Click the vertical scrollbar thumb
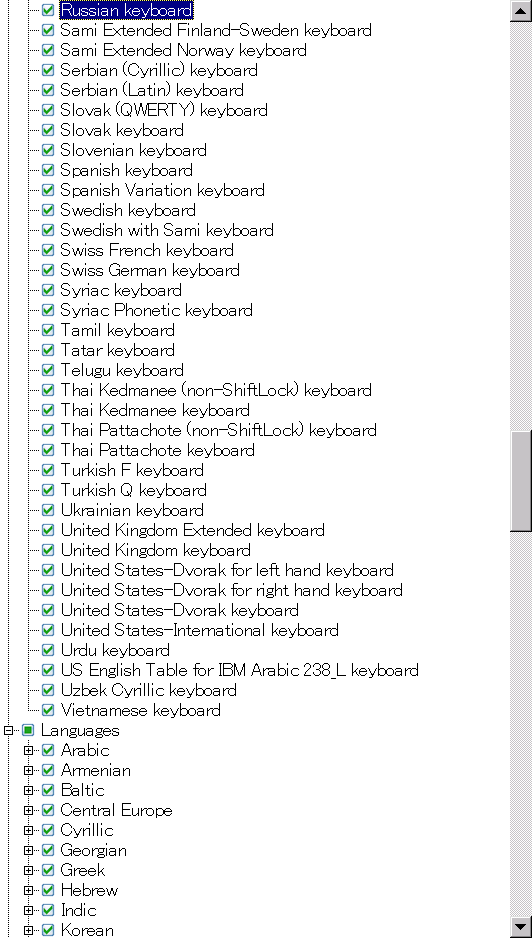This screenshot has height=938, width=532. pos(521,479)
